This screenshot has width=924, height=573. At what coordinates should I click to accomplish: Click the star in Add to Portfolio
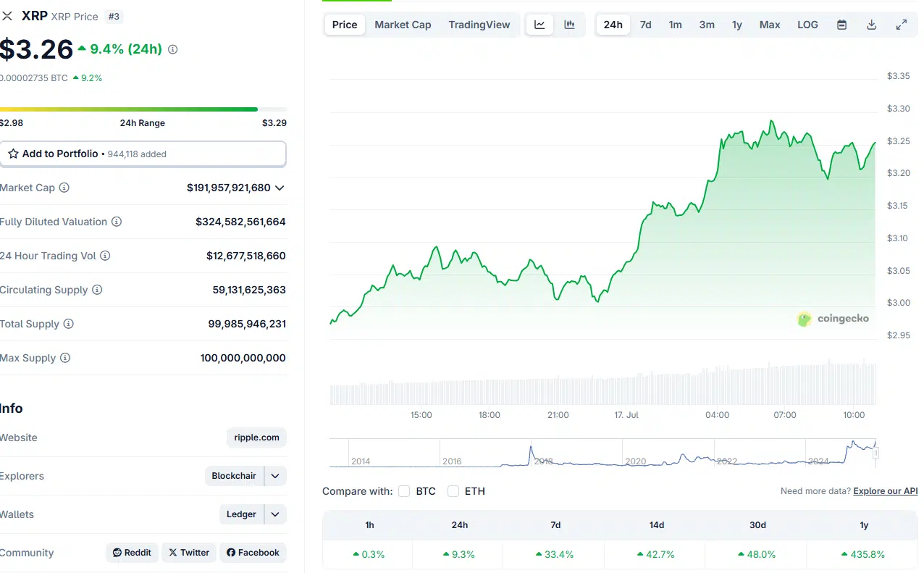tap(12, 154)
